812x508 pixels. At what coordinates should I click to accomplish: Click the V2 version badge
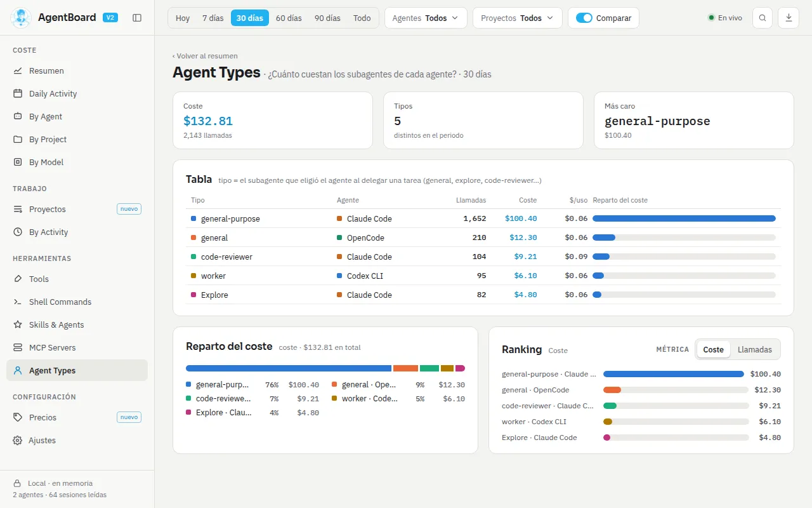[110, 18]
